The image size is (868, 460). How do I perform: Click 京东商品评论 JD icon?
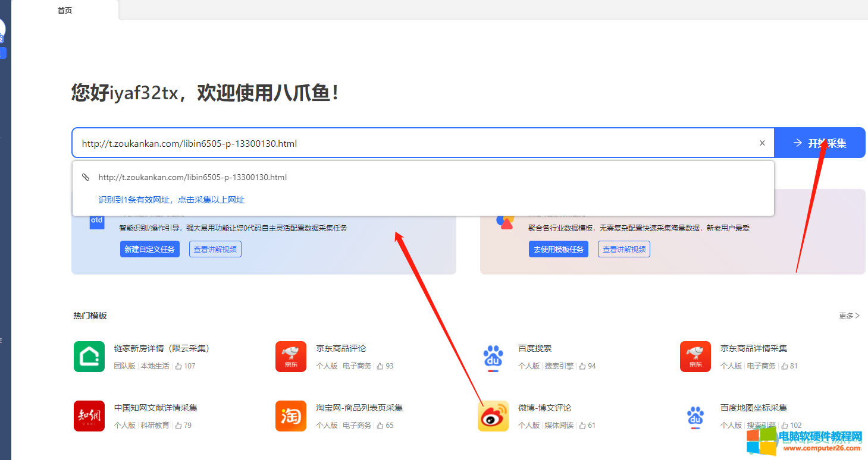click(291, 357)
